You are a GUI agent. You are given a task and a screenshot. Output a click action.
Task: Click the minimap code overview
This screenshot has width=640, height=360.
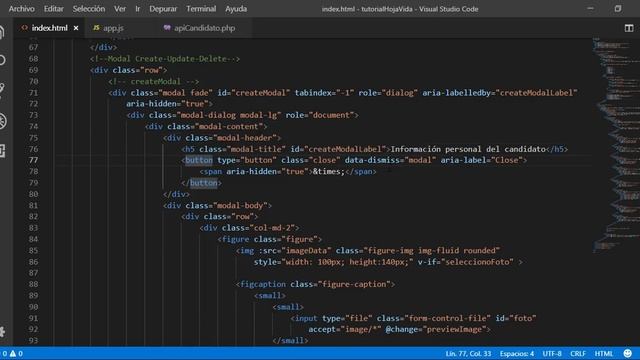pyautogui.click(x=616, y=145)
